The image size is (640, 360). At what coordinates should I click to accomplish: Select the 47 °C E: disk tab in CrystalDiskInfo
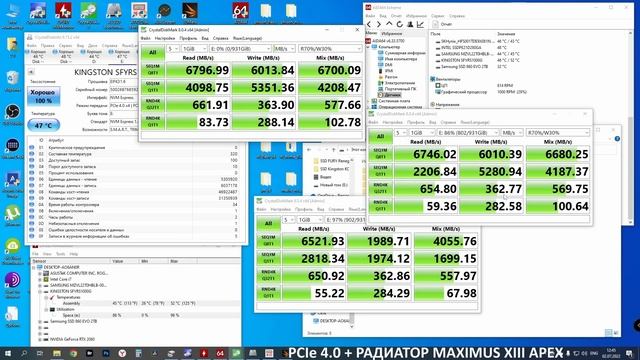[x=122, y=57]
